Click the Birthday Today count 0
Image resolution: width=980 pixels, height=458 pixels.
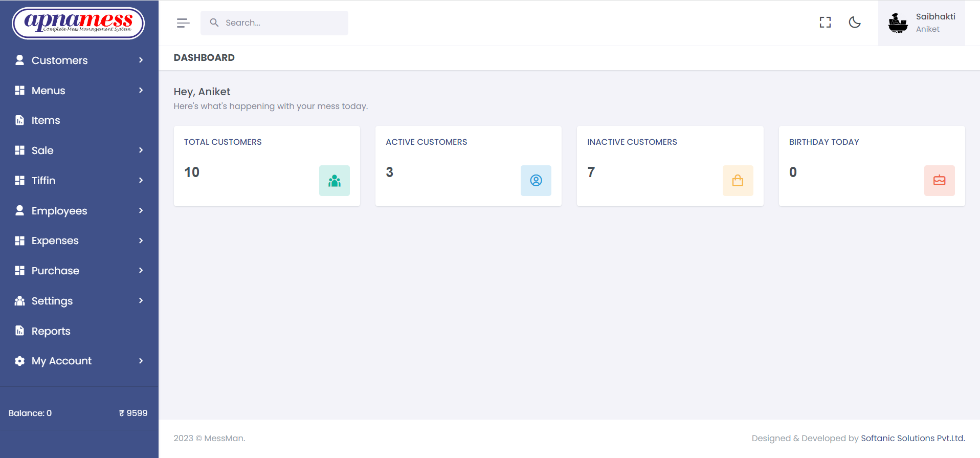click(x=793, y=172)
